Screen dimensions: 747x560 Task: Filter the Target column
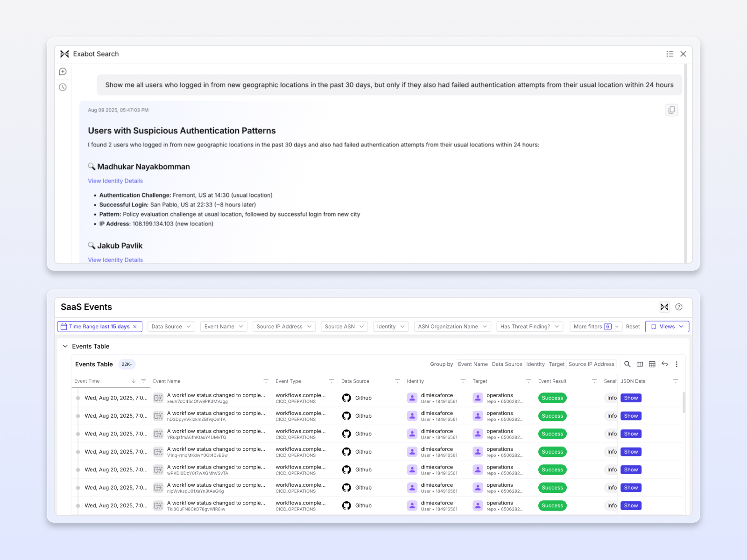pos(529,381)
